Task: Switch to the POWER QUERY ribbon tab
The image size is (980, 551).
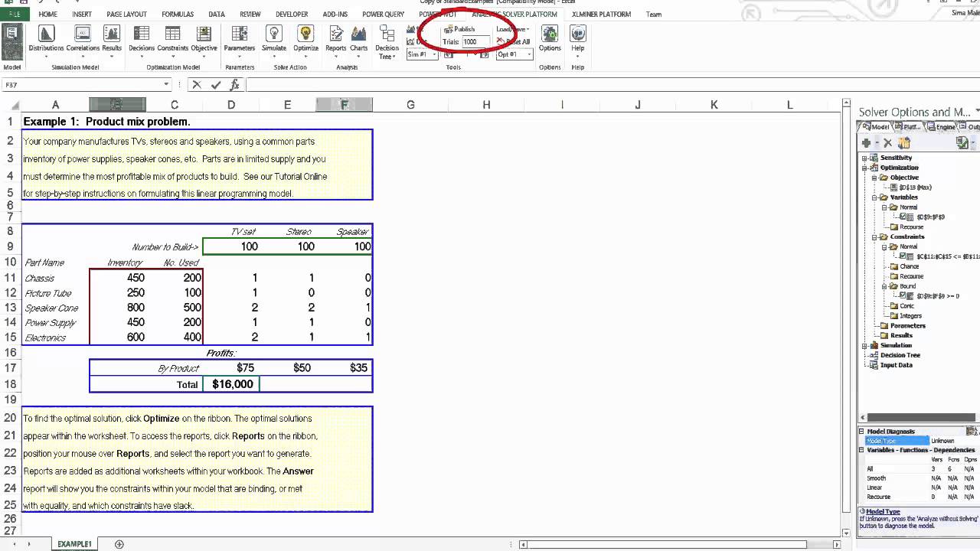Action: [383, 14]
